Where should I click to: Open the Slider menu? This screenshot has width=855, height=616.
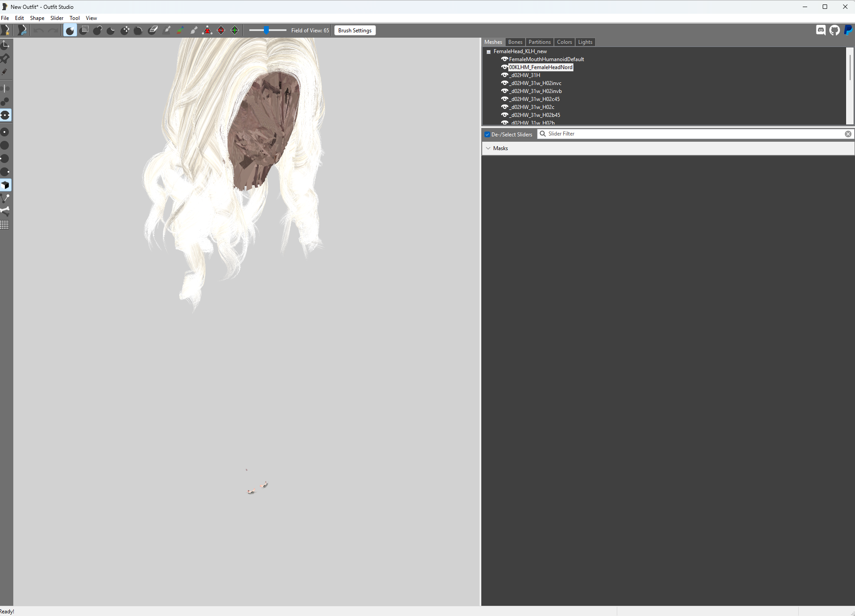(x=57, y=18)
